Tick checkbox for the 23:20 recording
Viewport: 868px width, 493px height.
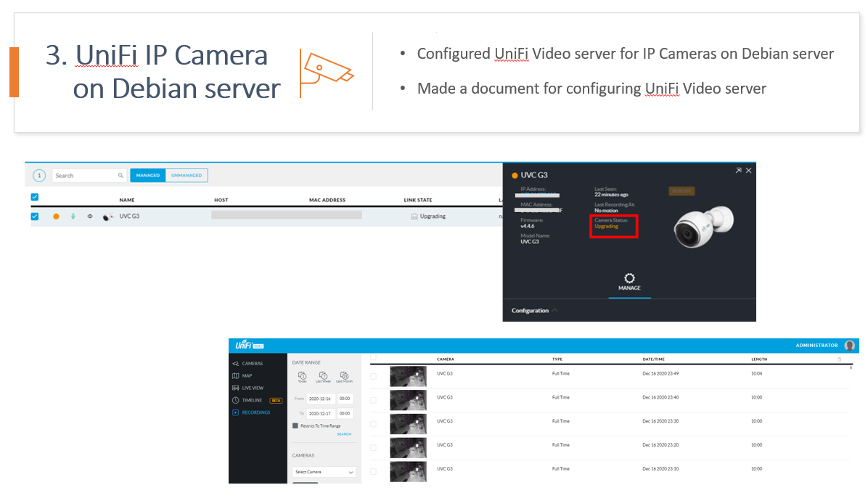pos(373,447)
